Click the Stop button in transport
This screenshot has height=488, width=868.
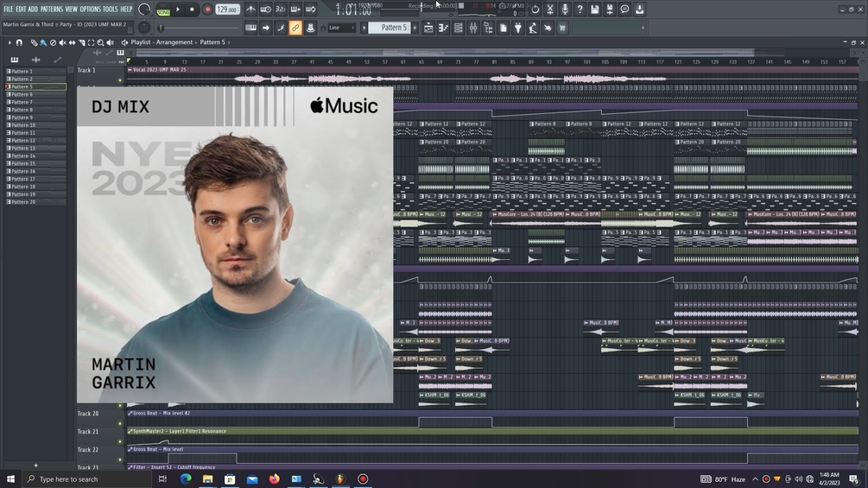point(192,10)
